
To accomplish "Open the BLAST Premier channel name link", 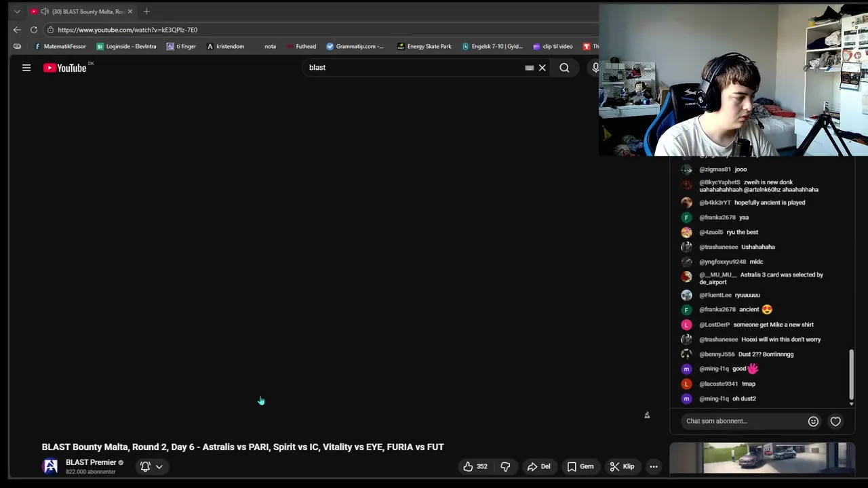I will click(91, 462).
